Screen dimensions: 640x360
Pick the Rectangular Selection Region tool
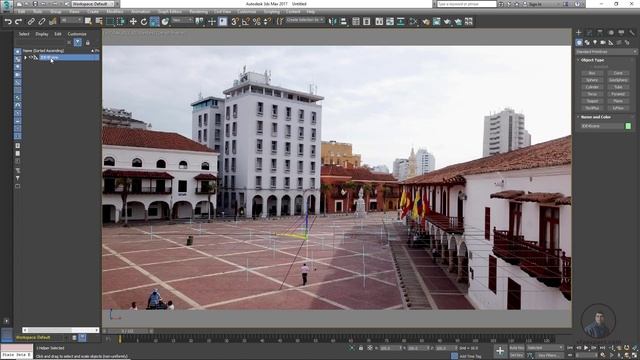[110, 22]
